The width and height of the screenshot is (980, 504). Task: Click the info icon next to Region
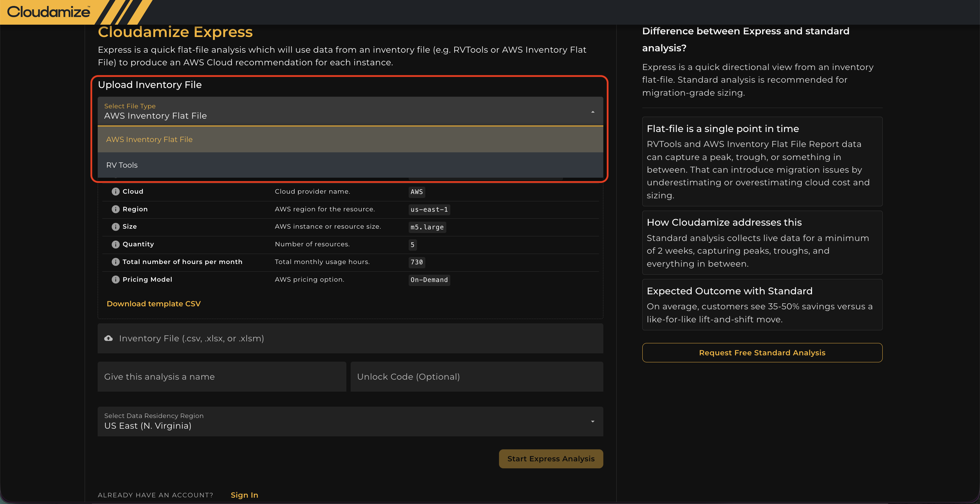point(116,209)
